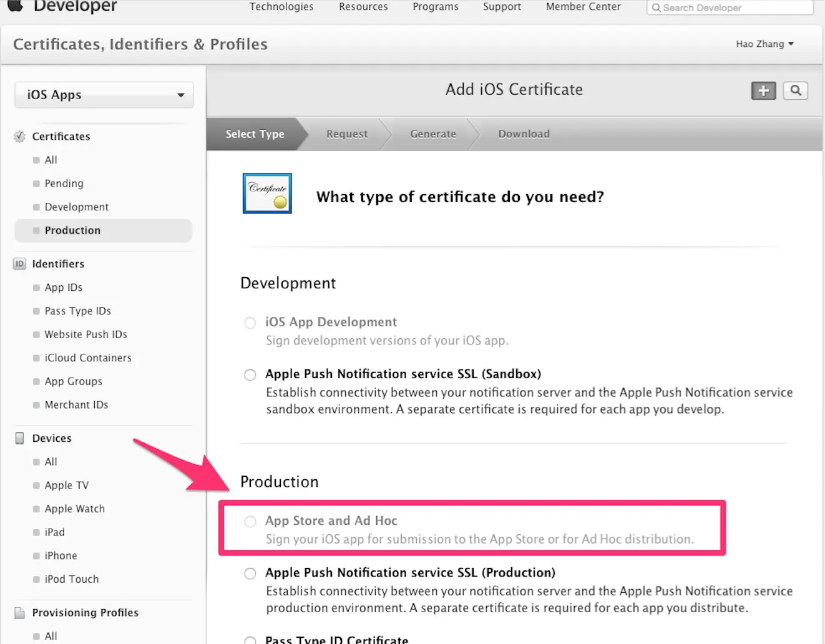Select App Store and Ad Hoc radio button
Viewport: 825px width, 644px height.
(250, 521)
